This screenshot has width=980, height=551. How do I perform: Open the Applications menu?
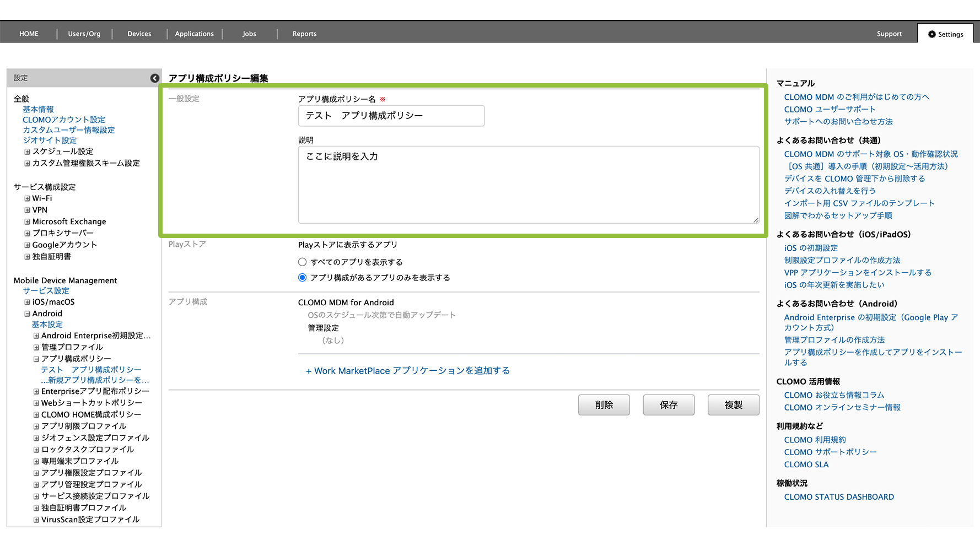[x=194, y=34]
